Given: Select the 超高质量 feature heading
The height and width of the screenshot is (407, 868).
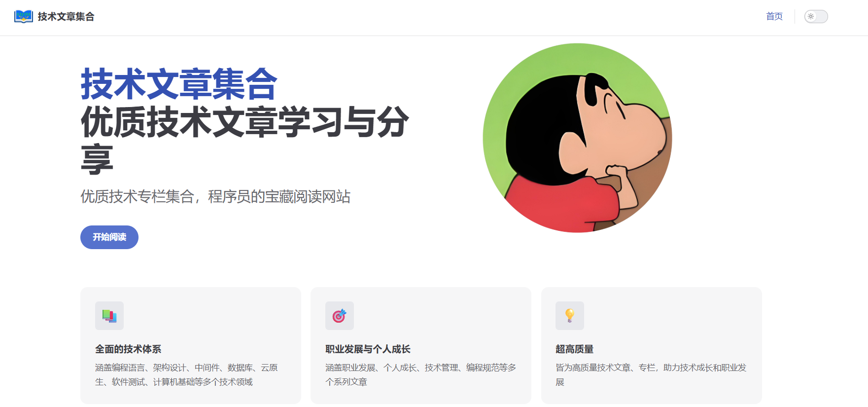Looking at the screenshot, I should click(574, 349).
